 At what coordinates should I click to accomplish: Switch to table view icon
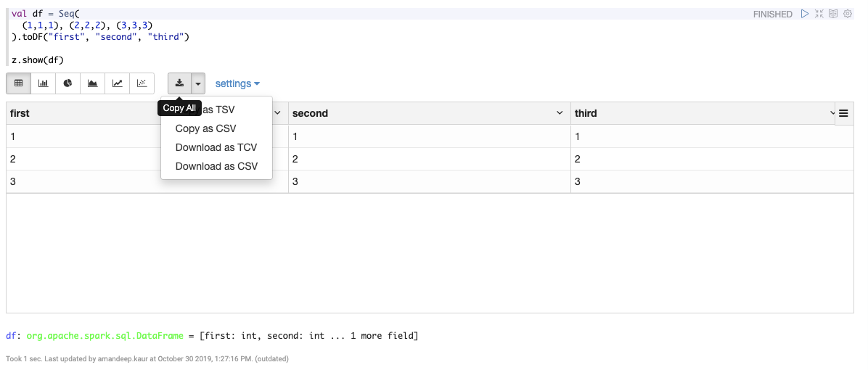(18, 83)
